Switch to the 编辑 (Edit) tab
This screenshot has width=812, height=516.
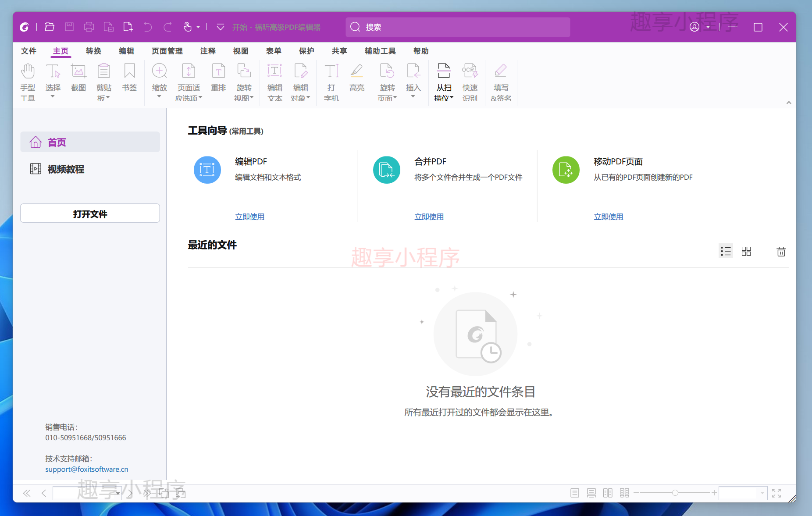point(126,51)
